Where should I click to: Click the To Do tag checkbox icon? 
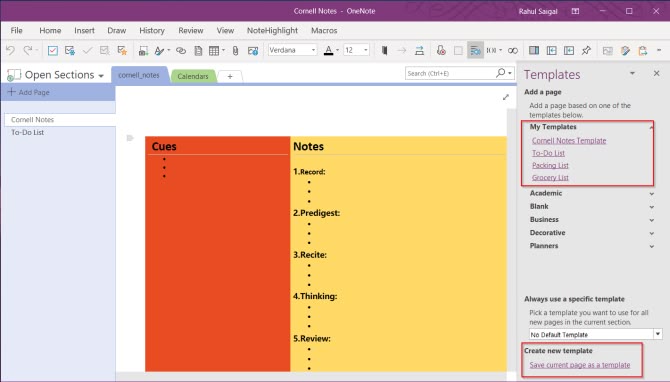(53, 50)
